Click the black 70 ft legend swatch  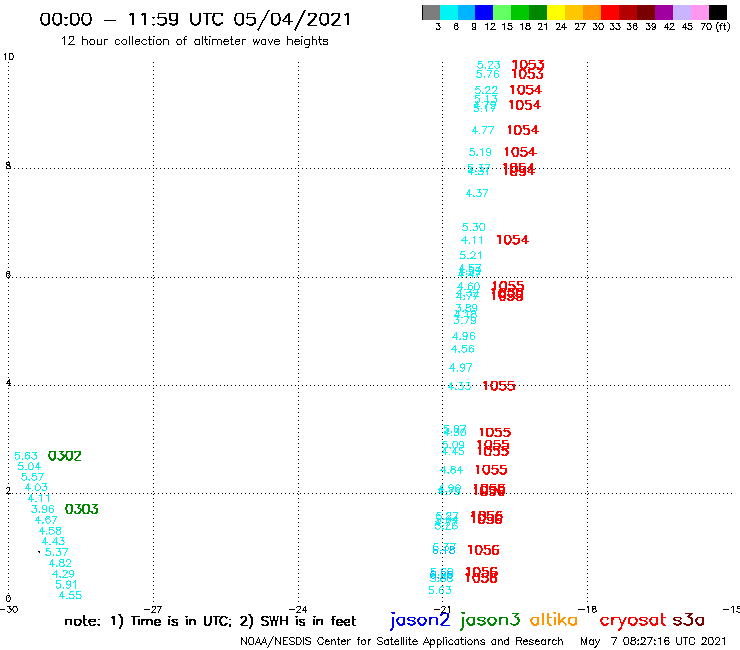[718, 12]
